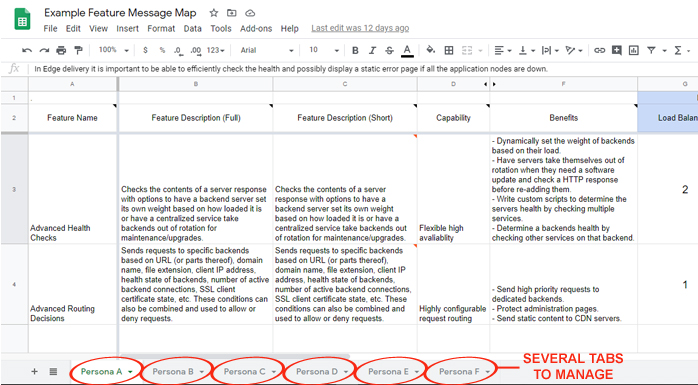Insert a chart
Image resolution: width=698 pixels, height=385 pixels.
(633, 50)
